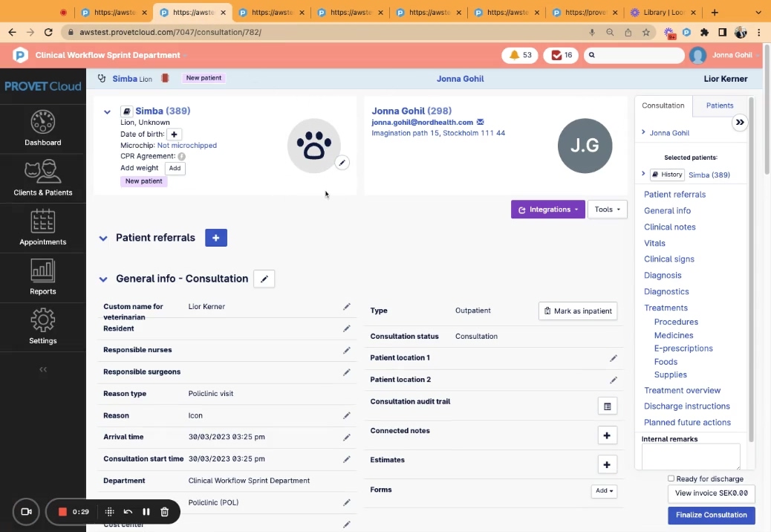Open Settings gear in sidebar
This screenshot has width=771, height=532.
pos(42,326)
